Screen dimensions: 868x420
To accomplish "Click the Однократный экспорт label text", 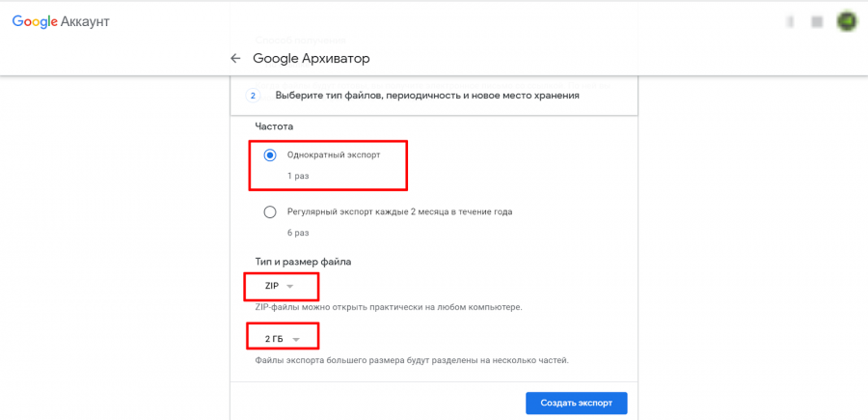I will coord(332,155).
